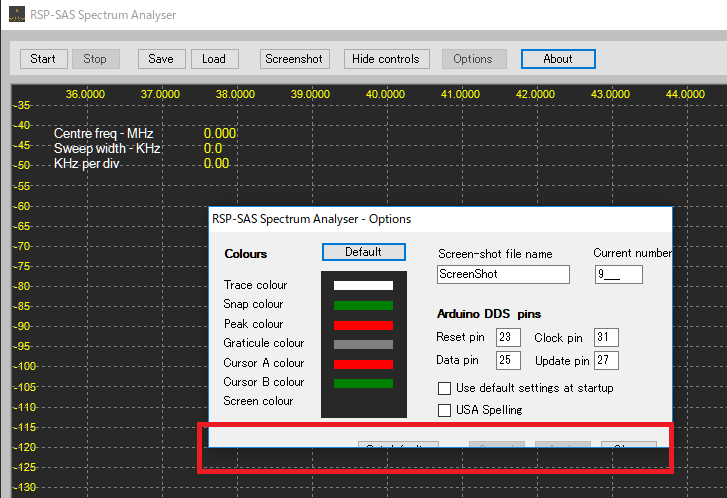Take a Screenshot with the toolbar button

pyautogui.click(x=294, y=59)
